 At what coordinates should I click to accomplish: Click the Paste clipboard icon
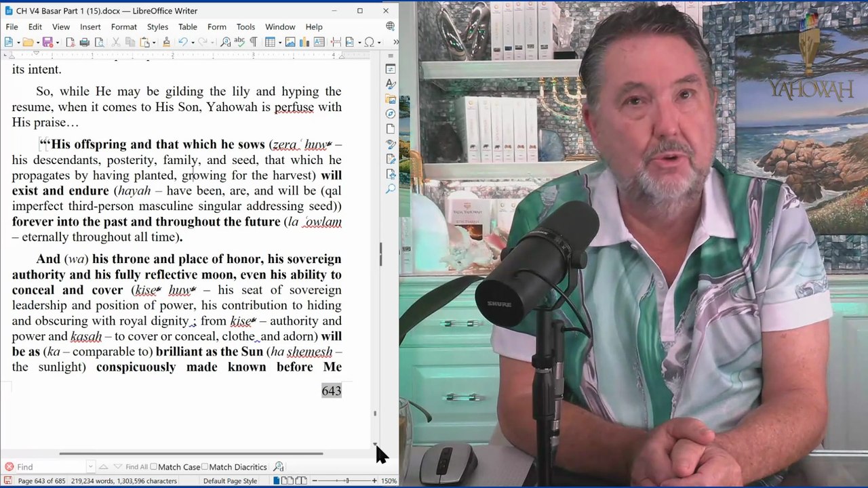point(144,42)
